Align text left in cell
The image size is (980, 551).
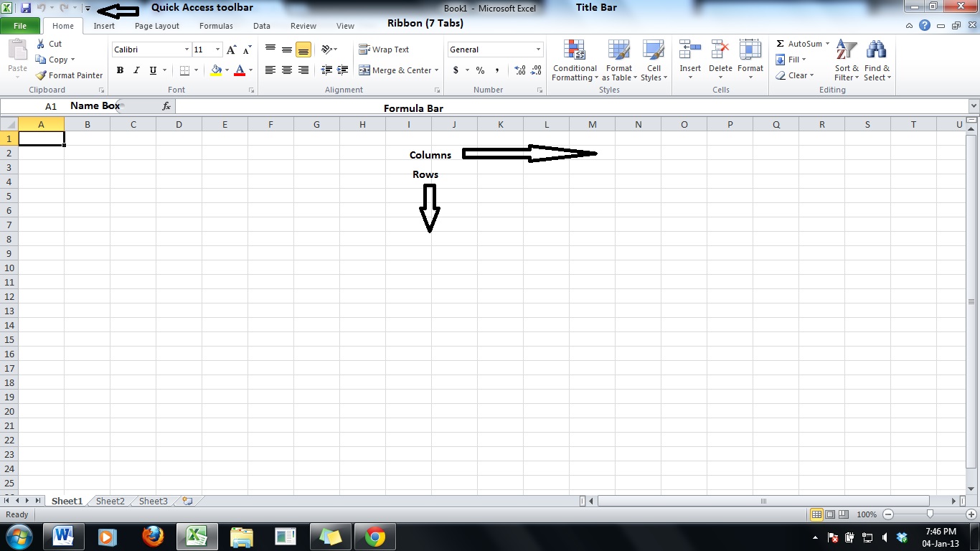270,70
